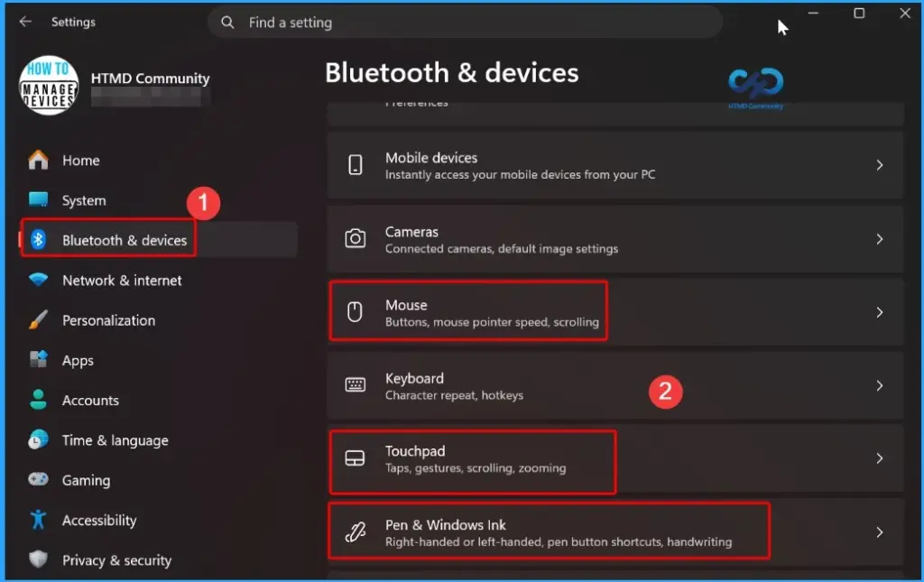Open the Cameras settings row
Image resolution: width=924 pixels, height=582 pixels.
coord(615,239)
